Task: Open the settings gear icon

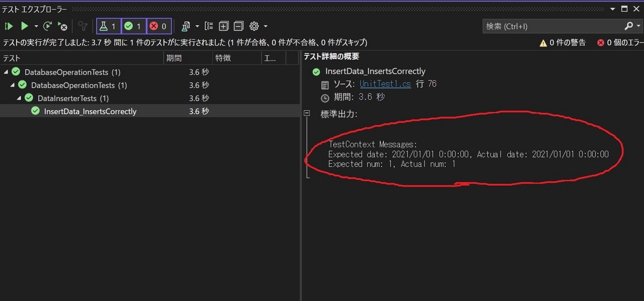Action: click(254, 26)
